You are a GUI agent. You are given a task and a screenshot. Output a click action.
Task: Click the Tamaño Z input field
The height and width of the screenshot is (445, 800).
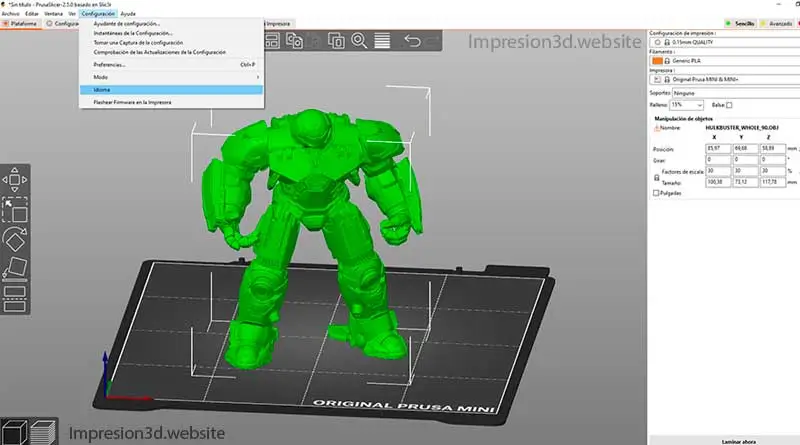(772, 182)
